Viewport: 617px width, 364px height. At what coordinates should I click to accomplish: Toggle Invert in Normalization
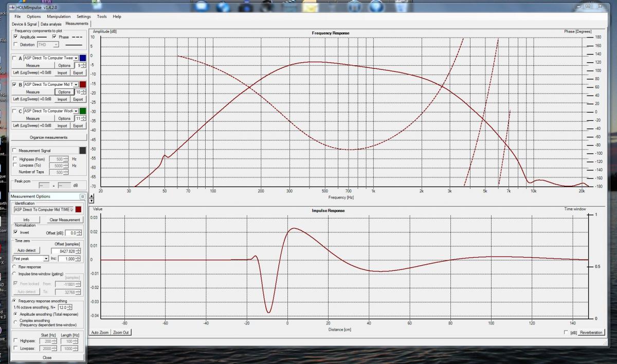pos(16,232)
